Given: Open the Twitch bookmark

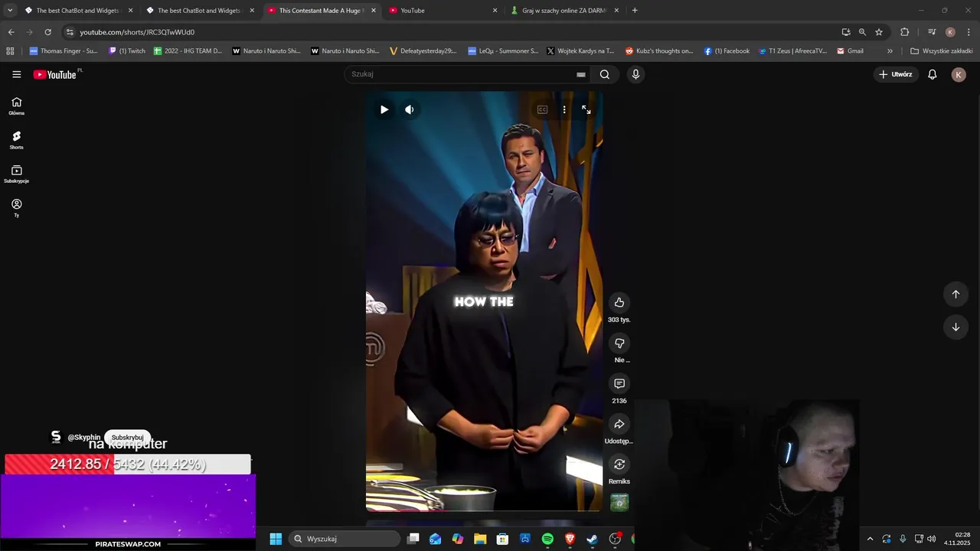Looking at the screenshot, I should click(127, 51).
